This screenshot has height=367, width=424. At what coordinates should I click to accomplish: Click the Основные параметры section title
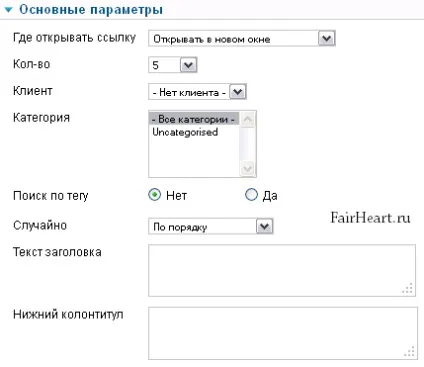click(x=91, y=9)
